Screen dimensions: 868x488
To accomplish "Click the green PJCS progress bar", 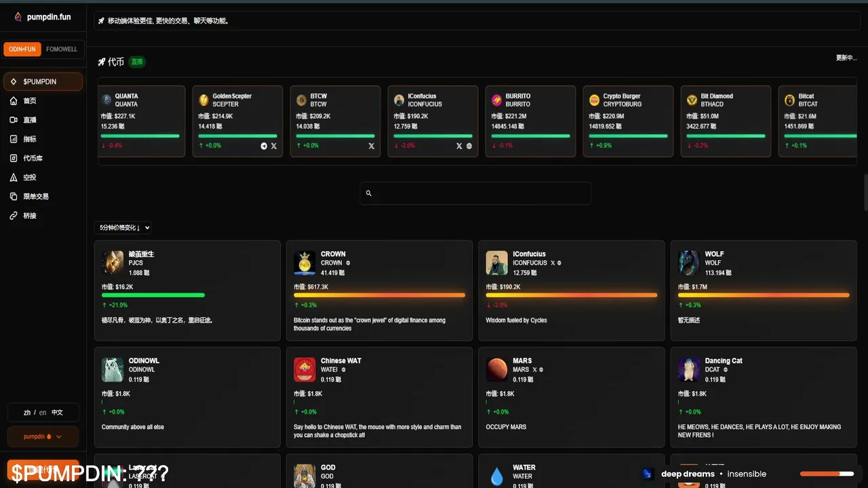I will [x=153, y=295].
